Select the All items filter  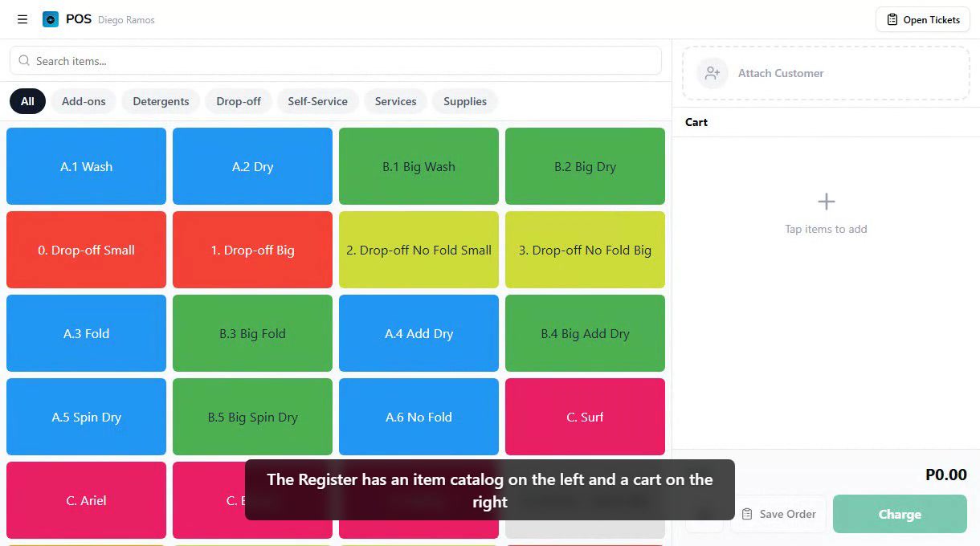(x=27, y=101)
